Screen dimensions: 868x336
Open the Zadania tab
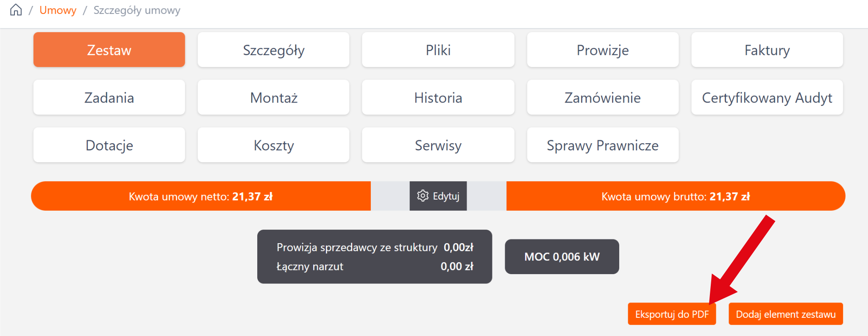tap(109, 97)
